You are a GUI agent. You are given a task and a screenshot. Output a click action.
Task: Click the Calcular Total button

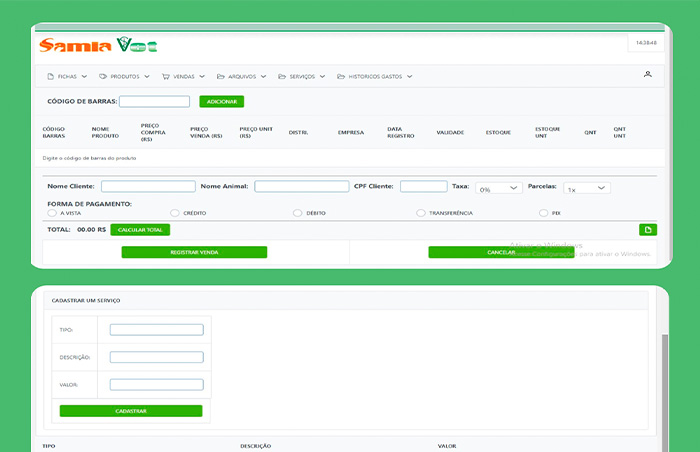[140, 230]
